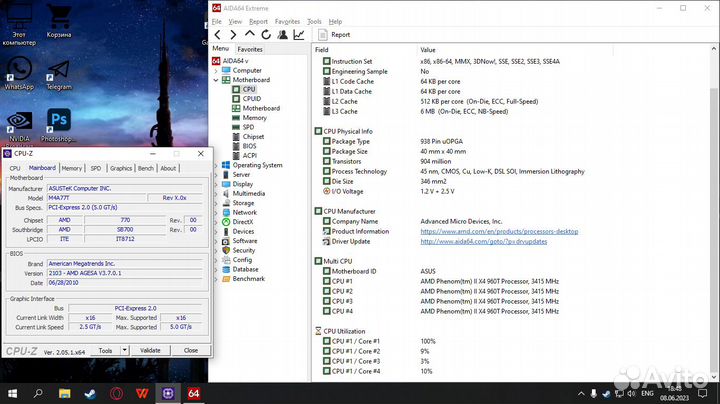Click the ENG language indicator
Image resolution: width=720 pixels, height=404 pixels.
coord(647,393)
